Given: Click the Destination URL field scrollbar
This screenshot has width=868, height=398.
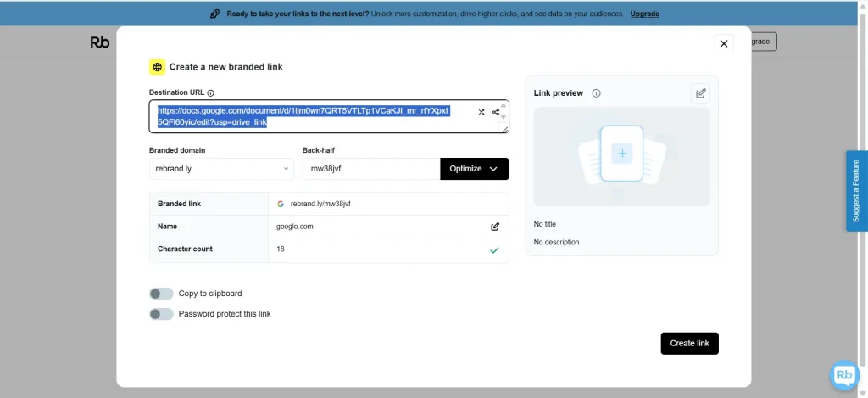Looking at the screenshot, I should [503, 112].
